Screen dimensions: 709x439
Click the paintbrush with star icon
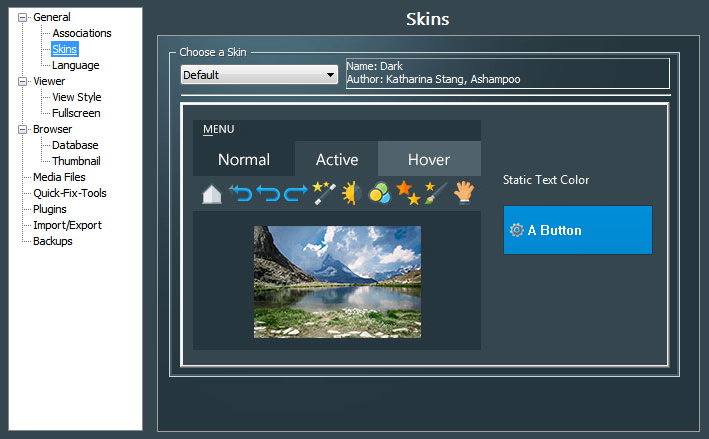(435, 193)
